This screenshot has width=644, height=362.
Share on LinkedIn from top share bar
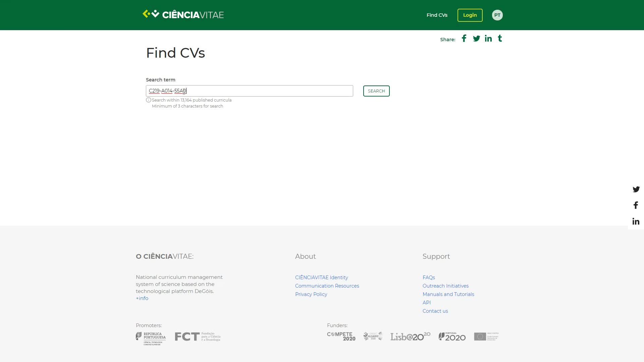point(488,39)
